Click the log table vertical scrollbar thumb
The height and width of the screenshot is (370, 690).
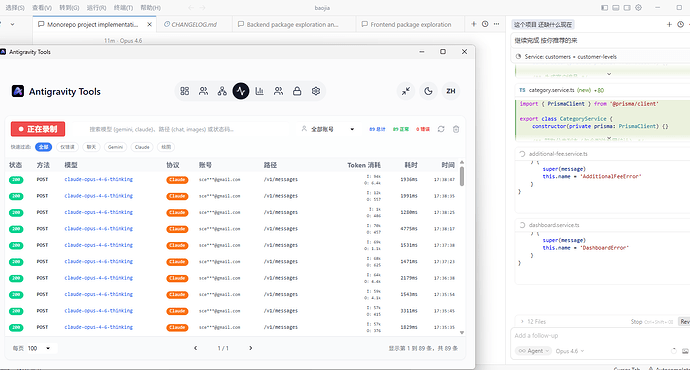pyautogui.click(x=462, y=176)
